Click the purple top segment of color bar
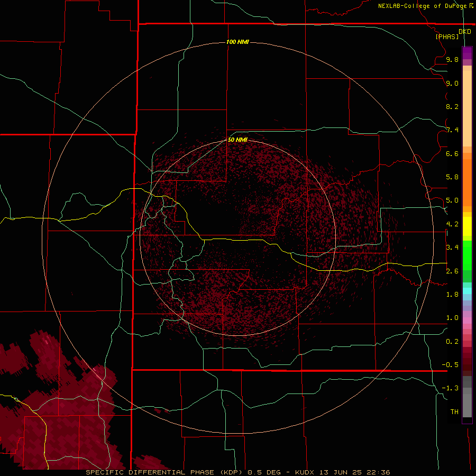The image size is (476, 476). click(467, 53)
